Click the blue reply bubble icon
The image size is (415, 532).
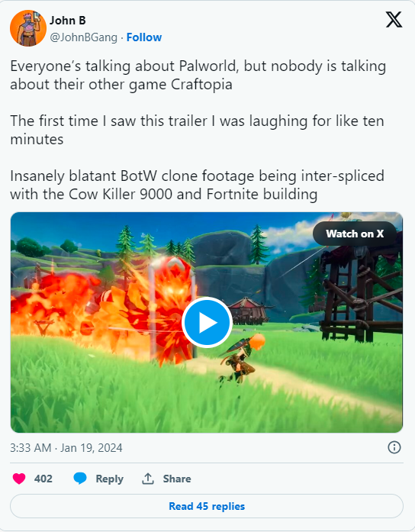[80, 479]
